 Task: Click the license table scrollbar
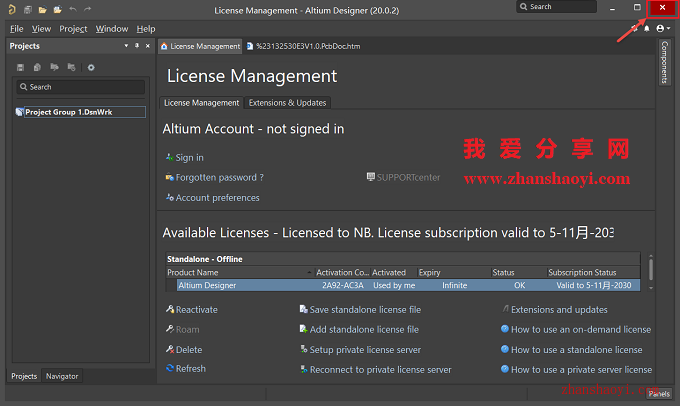click(x=651, y=272)
